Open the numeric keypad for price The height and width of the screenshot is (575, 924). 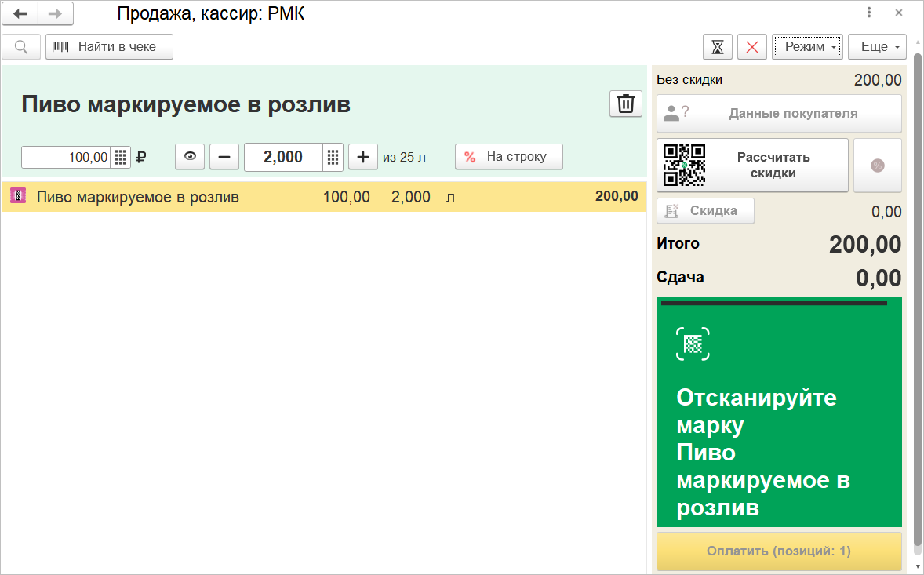[x=120, y=158]
